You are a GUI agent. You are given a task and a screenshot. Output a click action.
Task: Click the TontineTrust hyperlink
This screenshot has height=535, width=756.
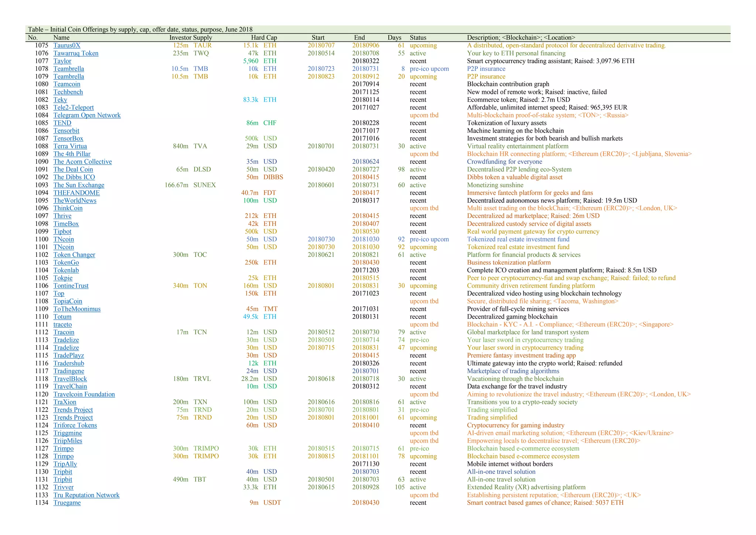(x=71, y=286)
